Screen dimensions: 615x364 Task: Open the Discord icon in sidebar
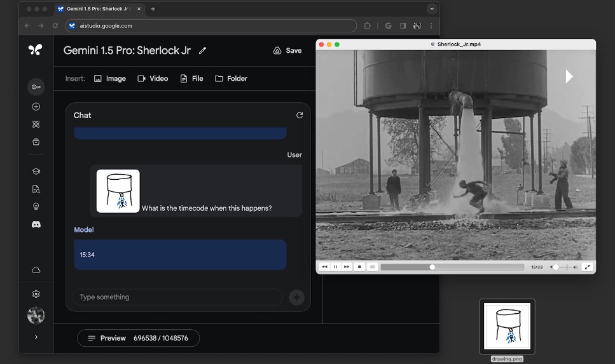pos(36,224)
